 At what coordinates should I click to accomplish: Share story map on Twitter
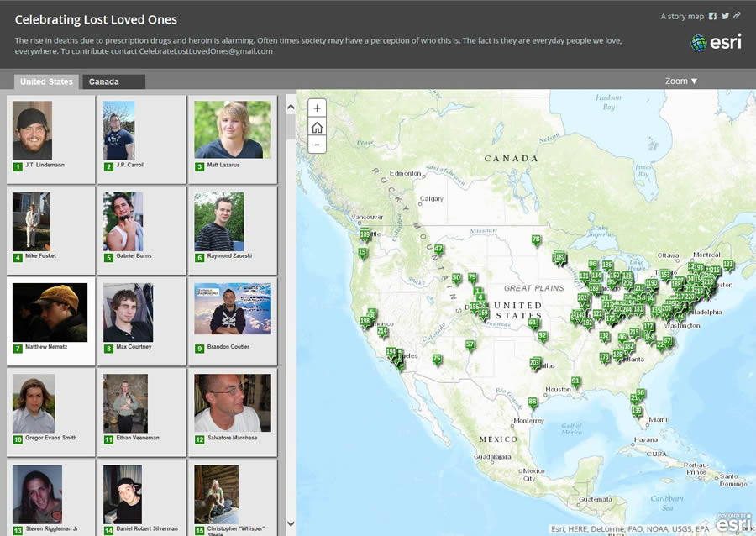coord(725,16)
